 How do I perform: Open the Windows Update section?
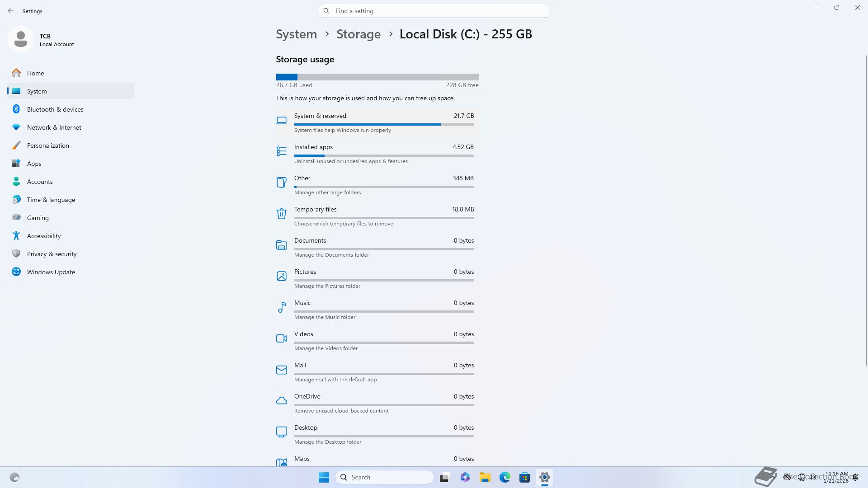(x=51, y=272)
